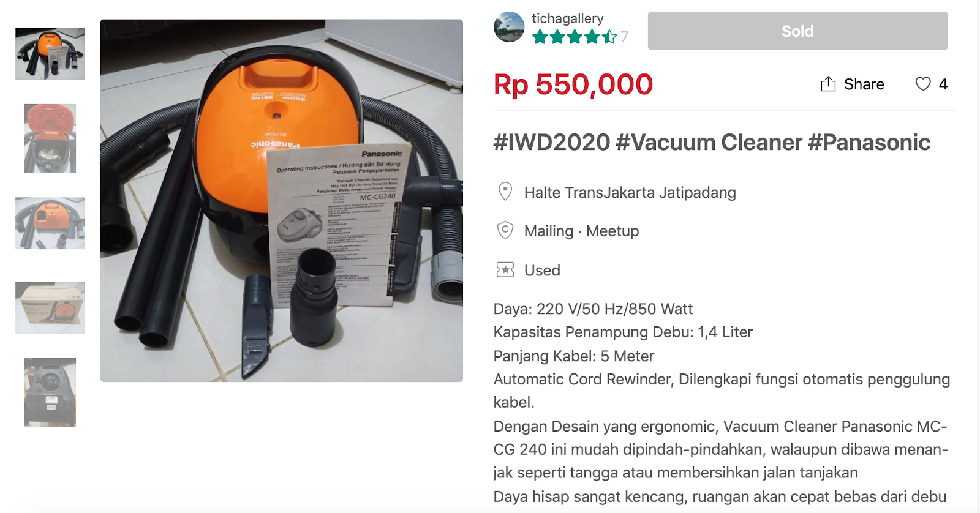Open tichagallery seller profile link

(x=567, y=18)
